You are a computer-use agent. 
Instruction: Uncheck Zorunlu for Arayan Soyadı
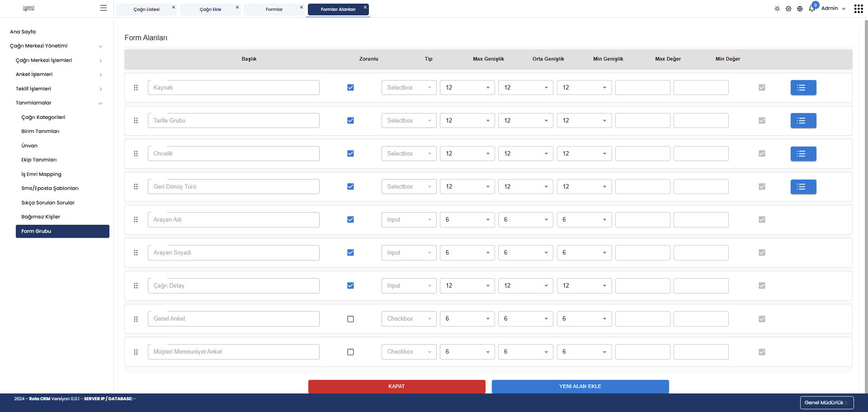click(x=350, y=253)
